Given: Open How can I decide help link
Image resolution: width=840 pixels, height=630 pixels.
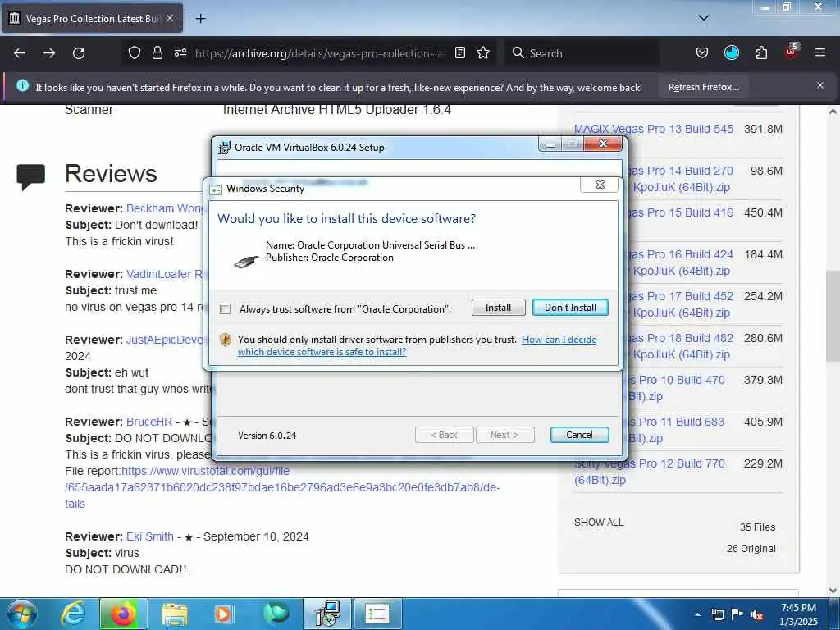Looking at the screenshot, I should (x=417, y=345).
